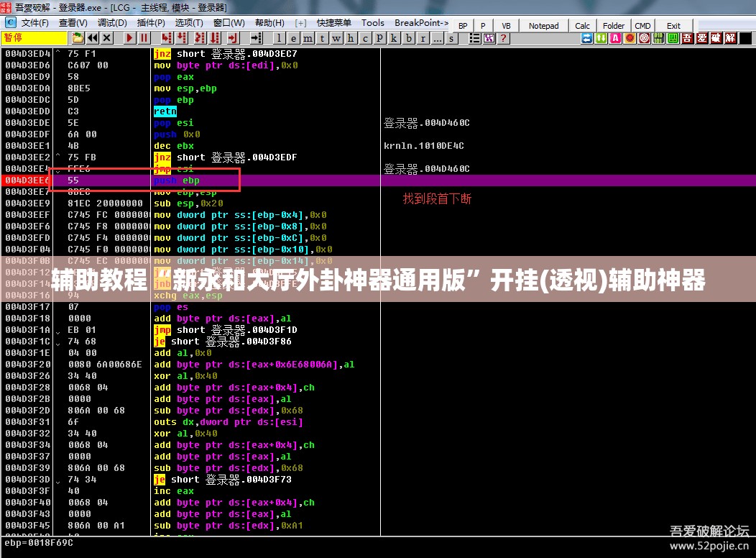
Task: Click the orange circle target icon
Action: [630, 38]
